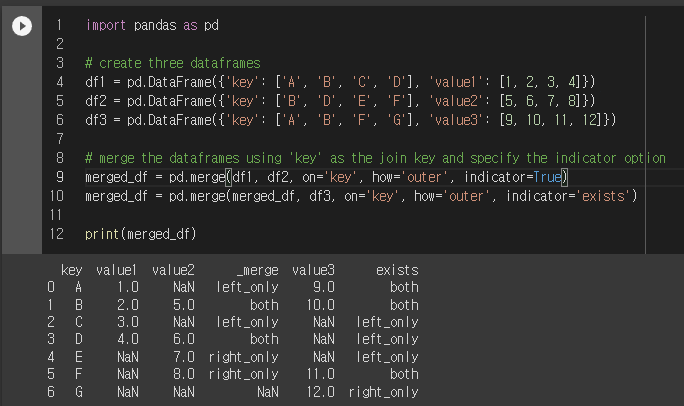Click value2 '7.0' in row E
This screenshot has width=684, height=406.
(184, 357)
